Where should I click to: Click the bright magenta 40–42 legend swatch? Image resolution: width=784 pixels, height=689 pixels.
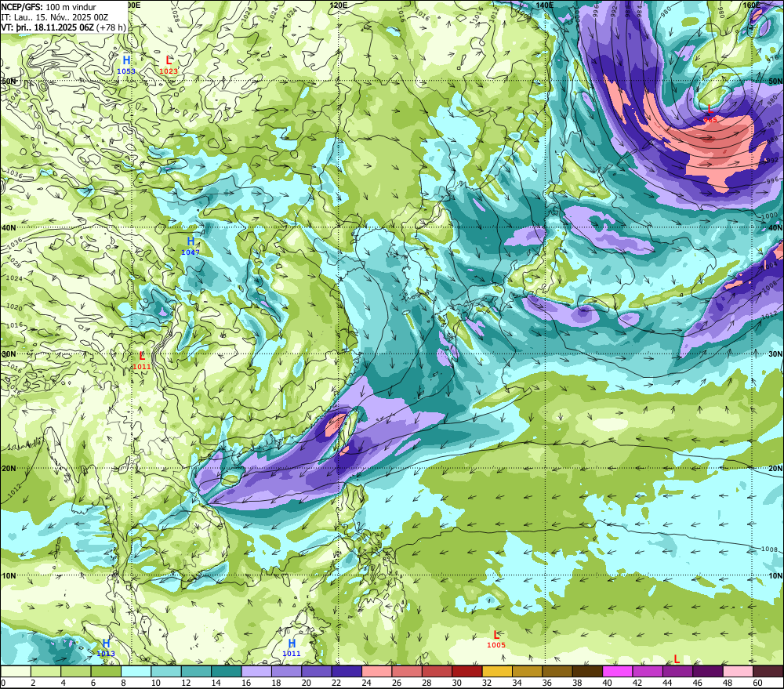pos(618,671)
